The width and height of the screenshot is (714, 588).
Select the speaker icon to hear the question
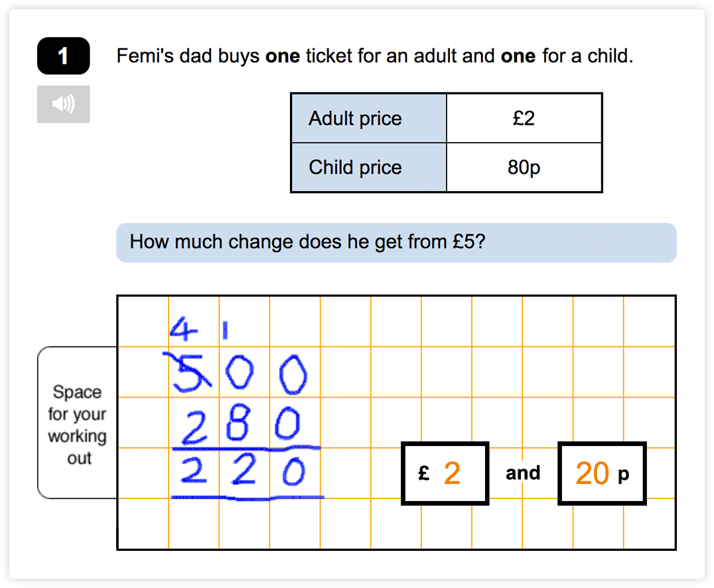pyautogui.click(x=63, y=104)
